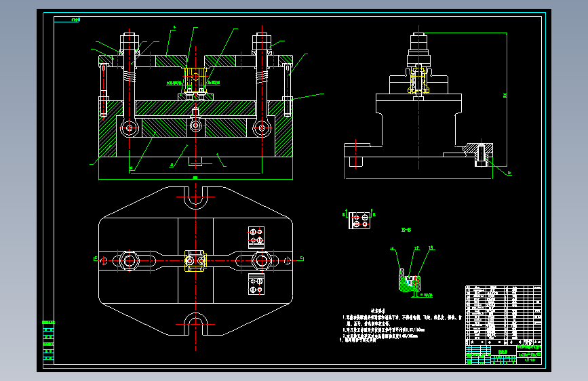
Task: Click the left C section mark in top view
Action: 95,259
